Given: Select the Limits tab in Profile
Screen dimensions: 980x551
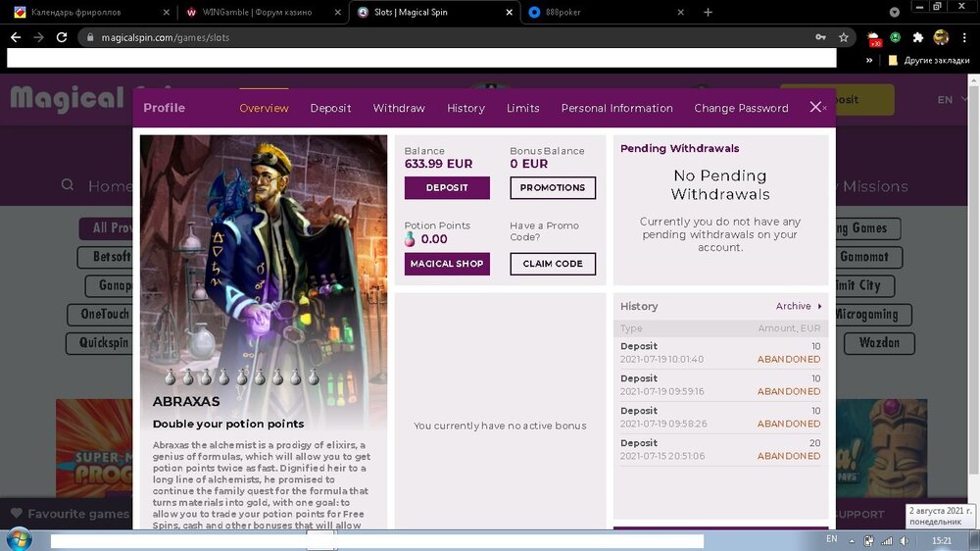Looking at the screenshot, I should pyautogui.click(x=522, y=108).
